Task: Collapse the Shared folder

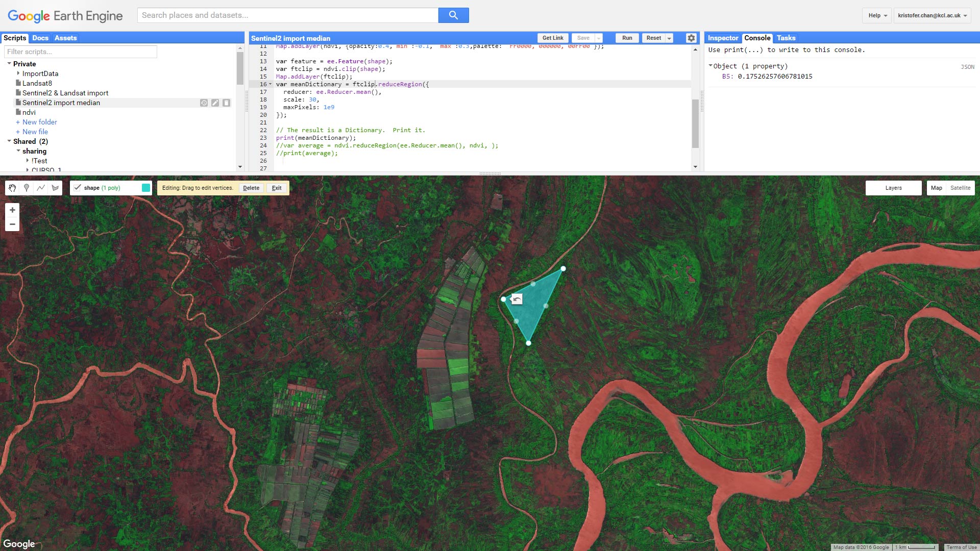Action: pos(9,141)
